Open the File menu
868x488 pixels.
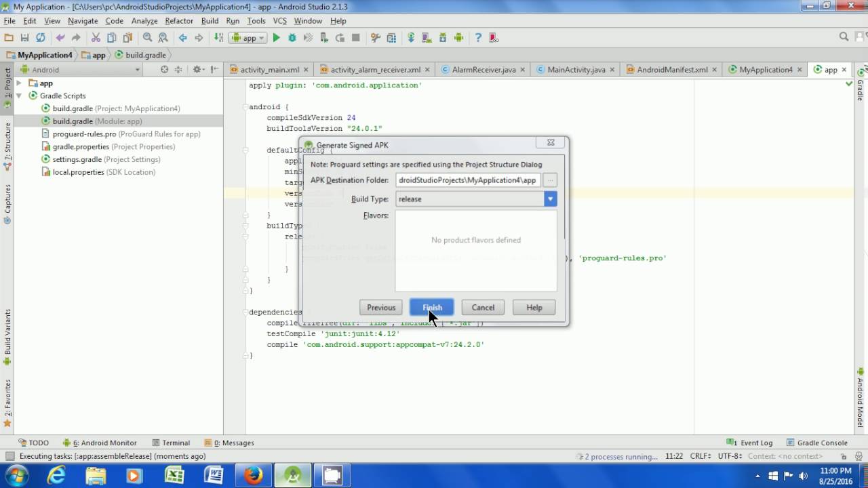tap(9, 21)
